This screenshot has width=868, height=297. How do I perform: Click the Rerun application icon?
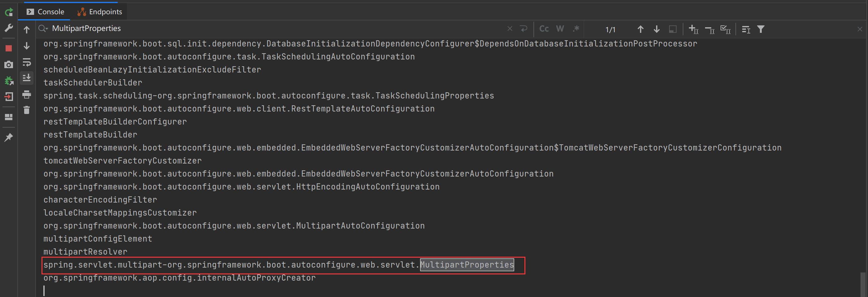(9, 12)
